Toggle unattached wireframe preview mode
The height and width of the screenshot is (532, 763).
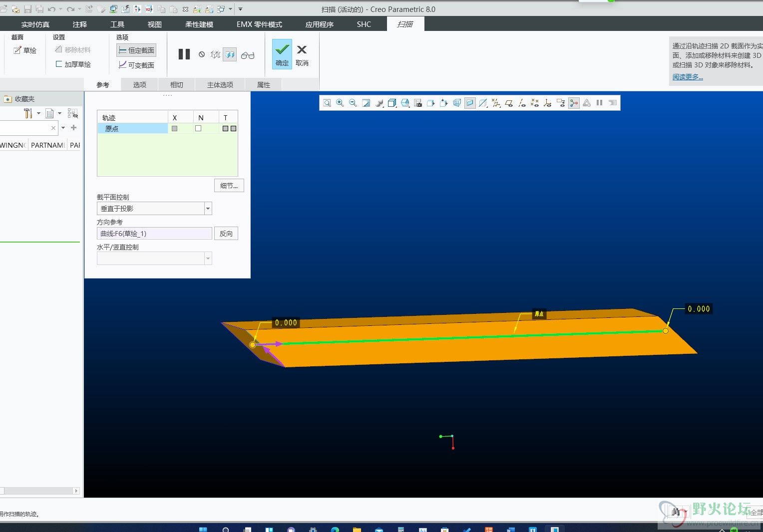(x=215, y=54)
